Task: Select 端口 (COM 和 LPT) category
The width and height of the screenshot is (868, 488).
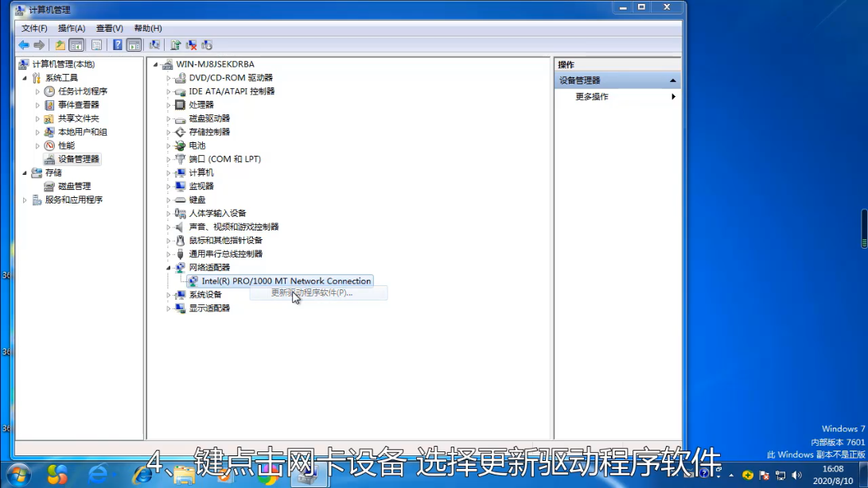Action: click(224, 159)
